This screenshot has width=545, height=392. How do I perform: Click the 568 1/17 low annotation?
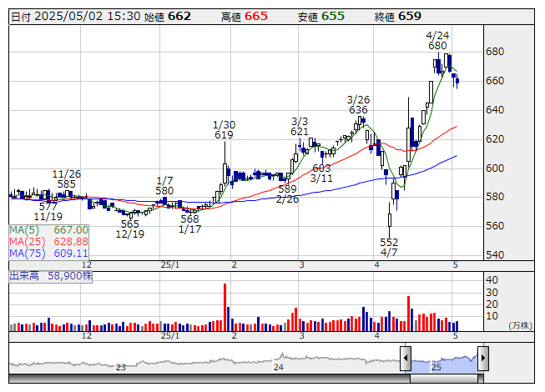click(189, 224)
